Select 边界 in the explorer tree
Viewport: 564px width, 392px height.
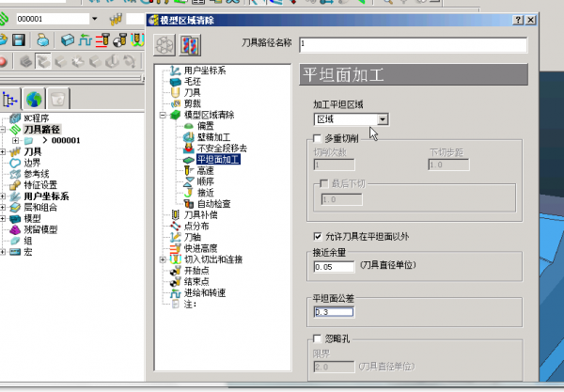click(x=32, y=163)
